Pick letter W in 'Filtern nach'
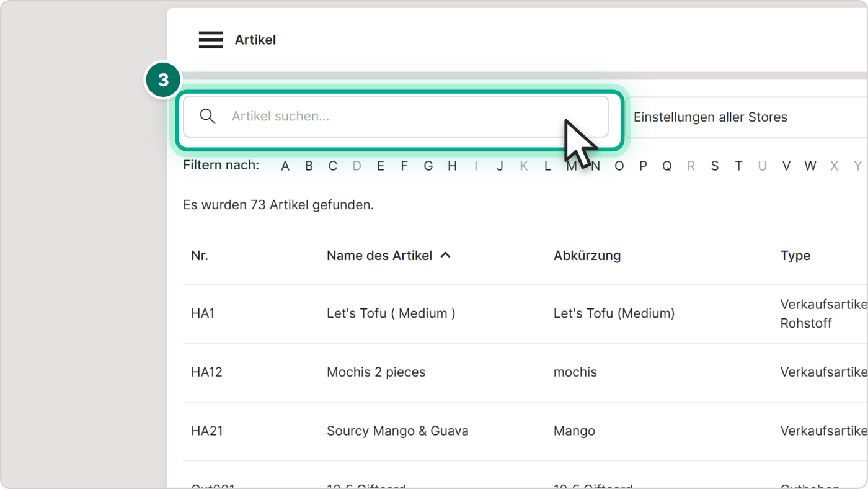This screenshot has height=489, width=868. (810, 166)
